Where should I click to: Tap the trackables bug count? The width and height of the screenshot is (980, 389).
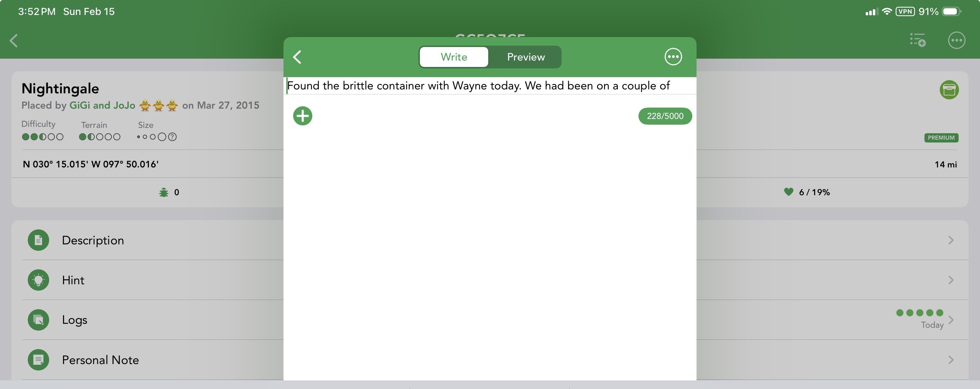click(169, 193)
